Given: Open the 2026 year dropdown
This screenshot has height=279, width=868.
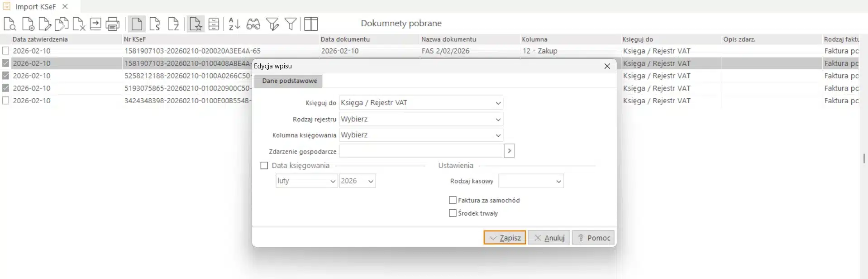Looking at the screenshot, I should (357, 181).
